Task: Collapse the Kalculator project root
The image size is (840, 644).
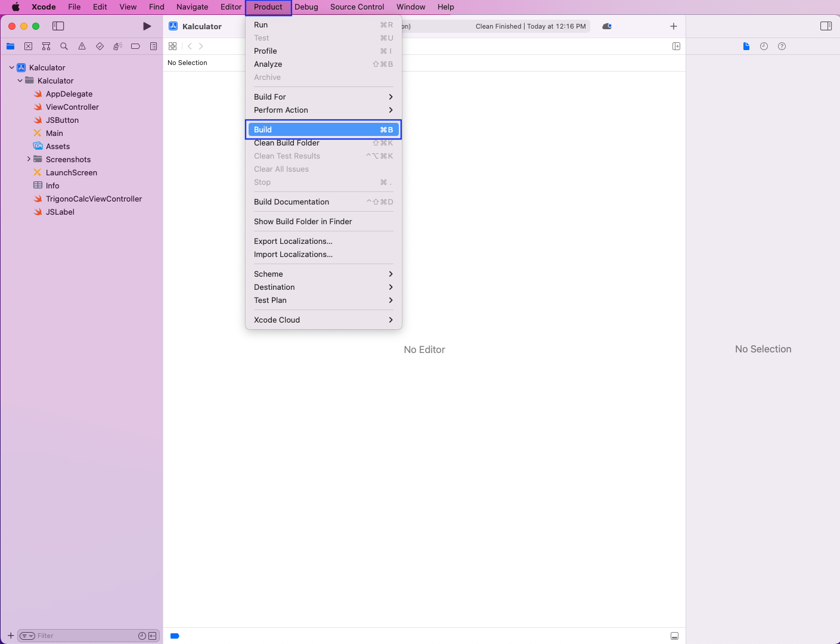Action: (x=11, y=67)
